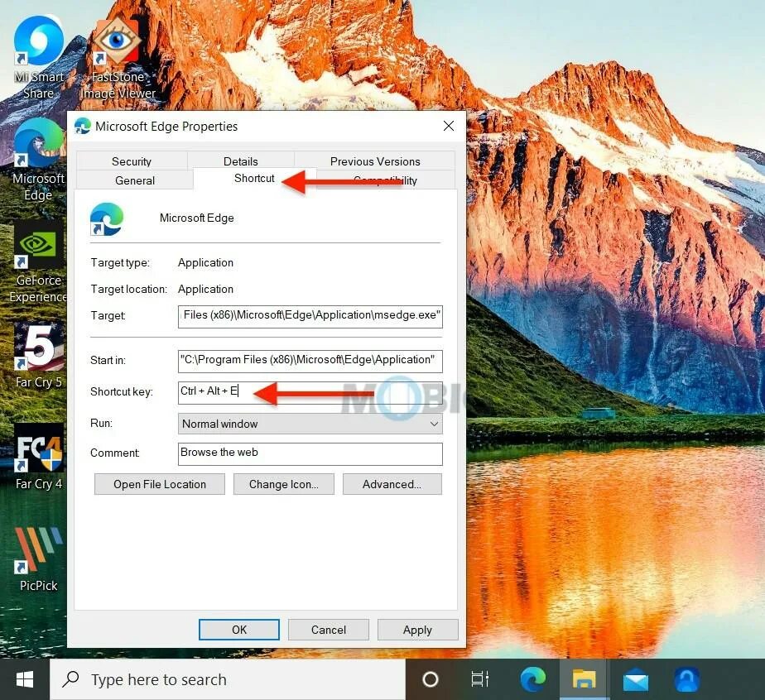Click the taskbar search magnifier icon

[x=70, y=679]
